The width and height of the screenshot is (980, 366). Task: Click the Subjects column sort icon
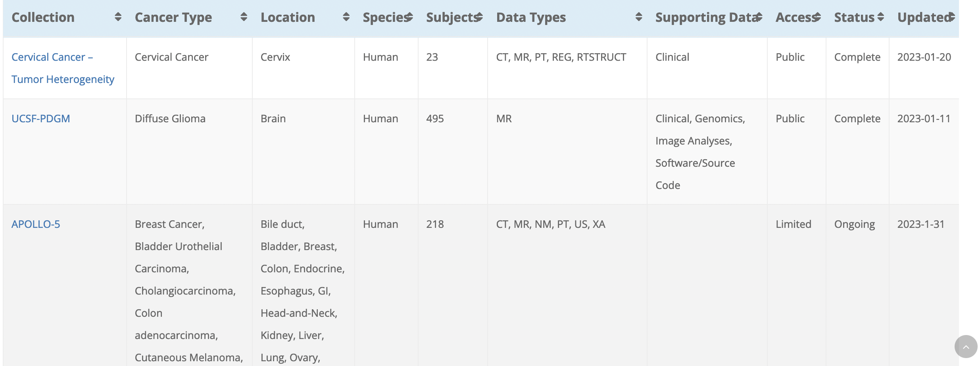coord(479,17)
